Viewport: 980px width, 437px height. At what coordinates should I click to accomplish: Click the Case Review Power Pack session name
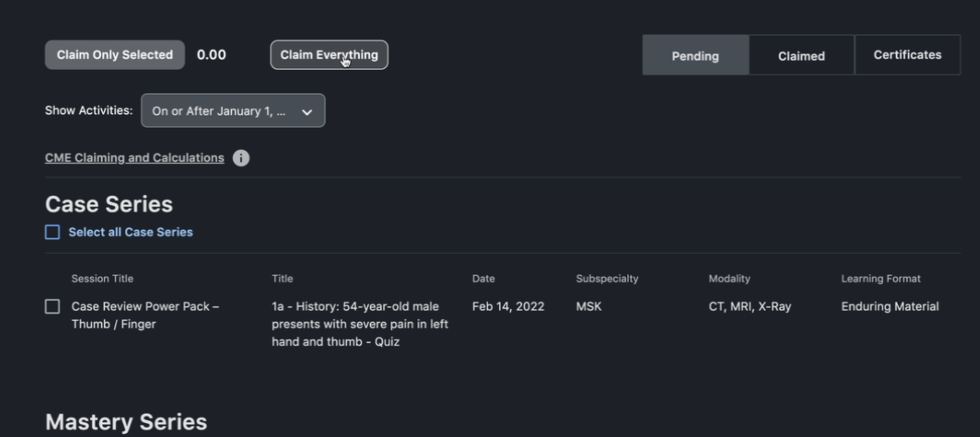[x=145, y=315]
